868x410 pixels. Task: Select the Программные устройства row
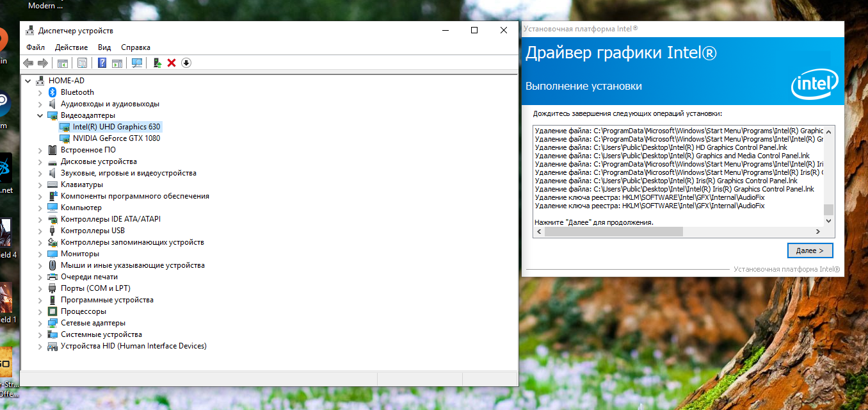107,300
